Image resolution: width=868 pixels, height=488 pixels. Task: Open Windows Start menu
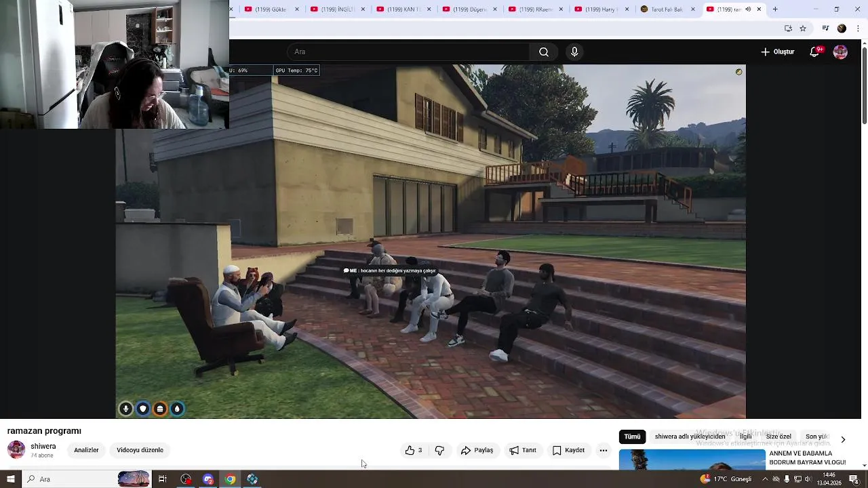pyautogui.click(x=10, y=479)
